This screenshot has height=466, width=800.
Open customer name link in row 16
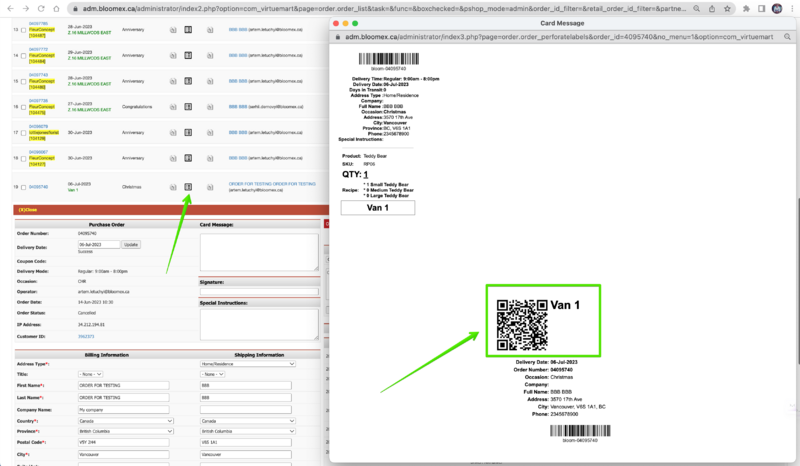pos(237,107)
